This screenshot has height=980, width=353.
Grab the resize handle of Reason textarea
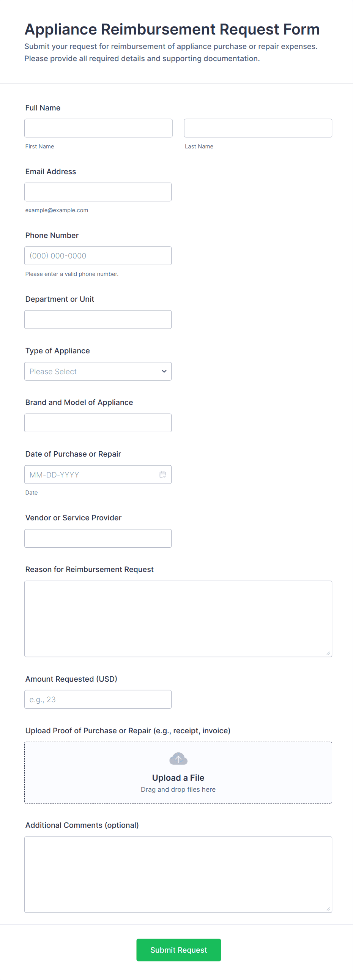(328, 653)
